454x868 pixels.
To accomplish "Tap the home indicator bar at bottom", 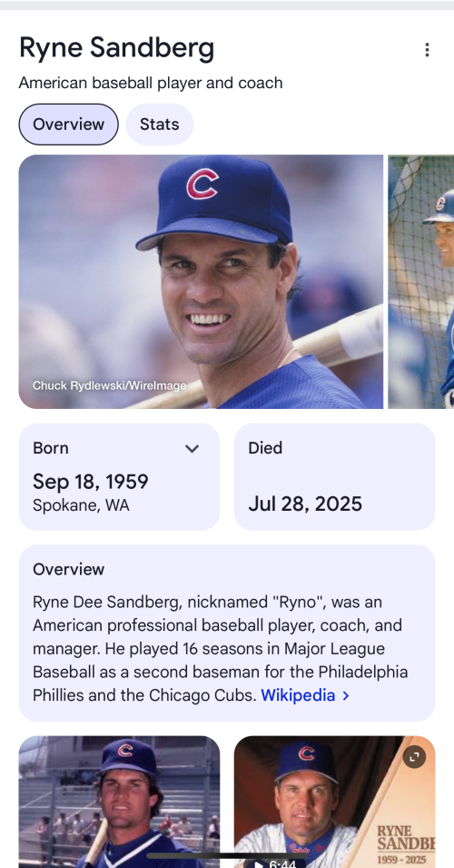I will point(227,856).
